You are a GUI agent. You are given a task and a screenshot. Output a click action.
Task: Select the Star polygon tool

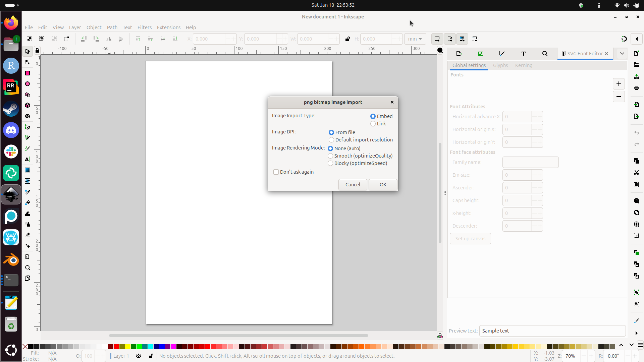pos(28,95)
